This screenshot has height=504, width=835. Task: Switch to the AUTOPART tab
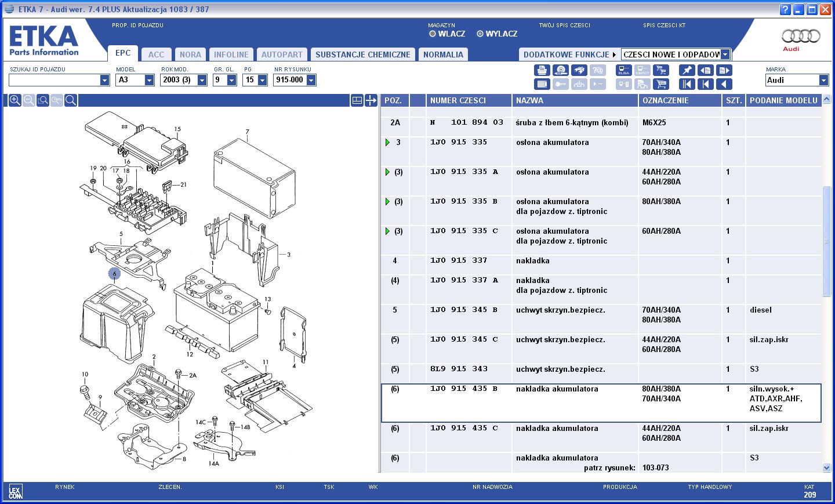click(x=282, y=55)
